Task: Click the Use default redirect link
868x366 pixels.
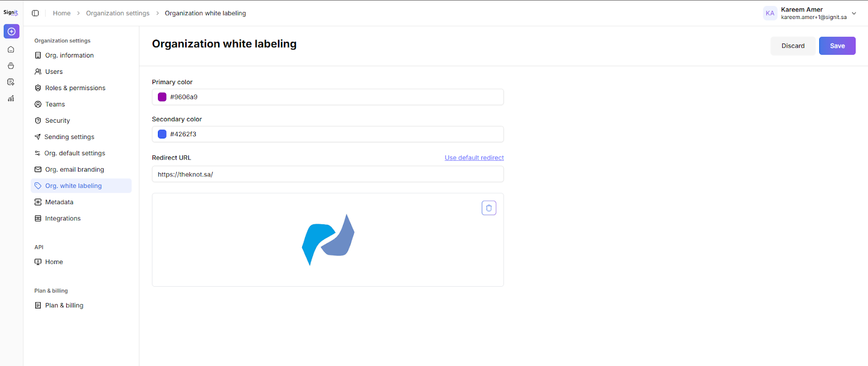Action: tap(474, 157)
